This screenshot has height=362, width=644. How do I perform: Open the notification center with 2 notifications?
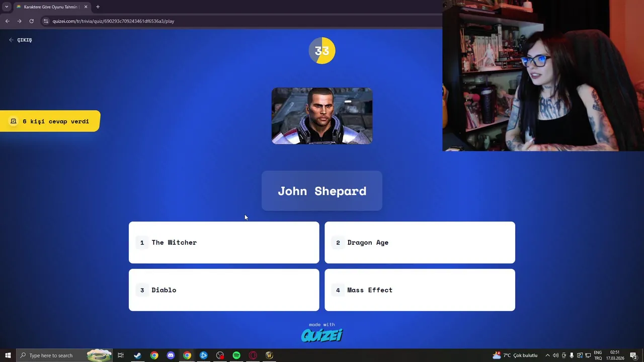click(634, 355)
